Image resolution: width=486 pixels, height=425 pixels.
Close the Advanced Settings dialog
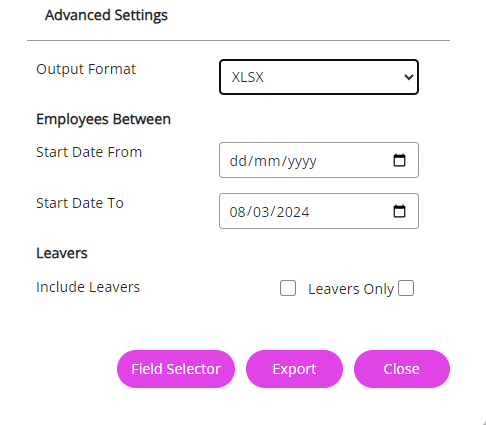402,369
